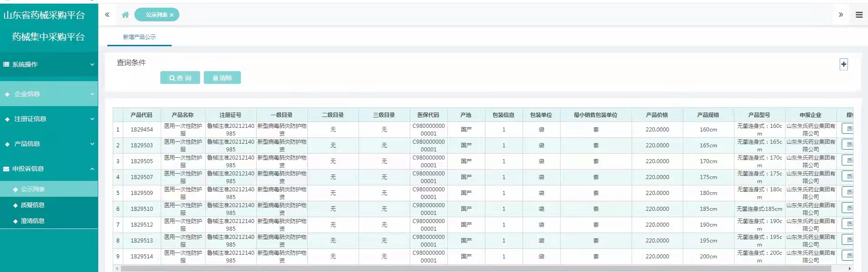This screenshot has height=272, width=868.
Task: Click the horizontal scrollbar under the table
Action: pyautogui.click(x=475, y=269)
